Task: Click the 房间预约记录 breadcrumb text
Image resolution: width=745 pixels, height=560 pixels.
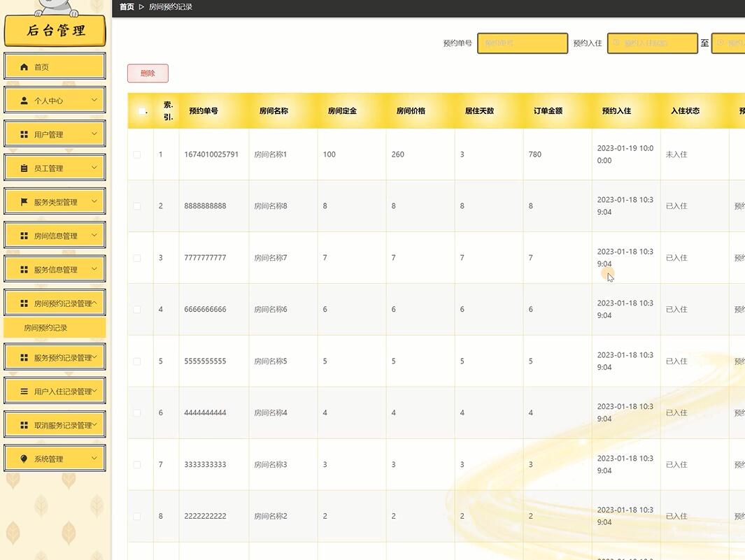Action: (x=171, y=7)
